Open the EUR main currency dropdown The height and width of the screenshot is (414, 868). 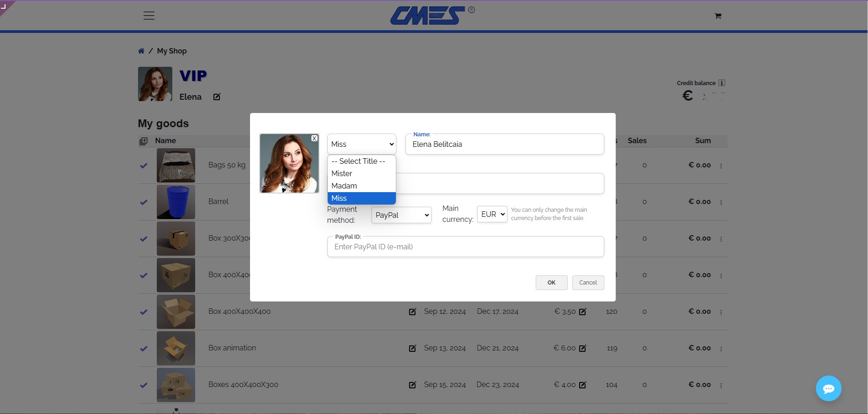tap(492, 214)
